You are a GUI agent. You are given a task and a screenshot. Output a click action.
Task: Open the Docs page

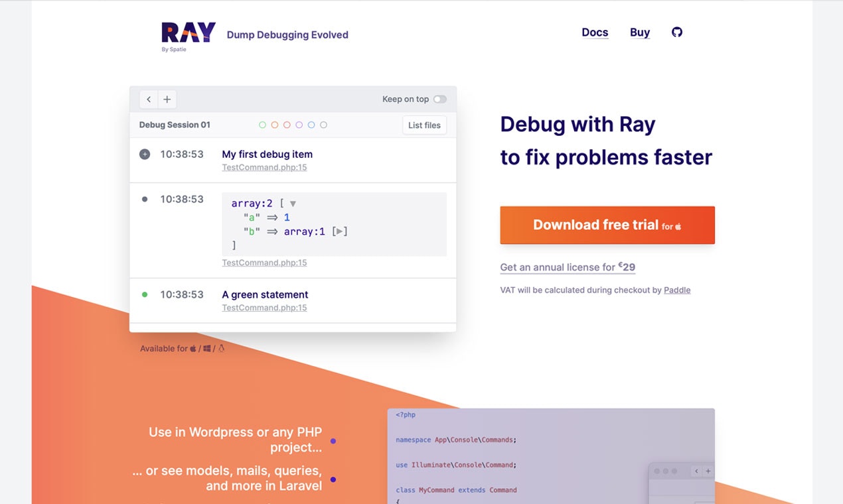point(595,32)
